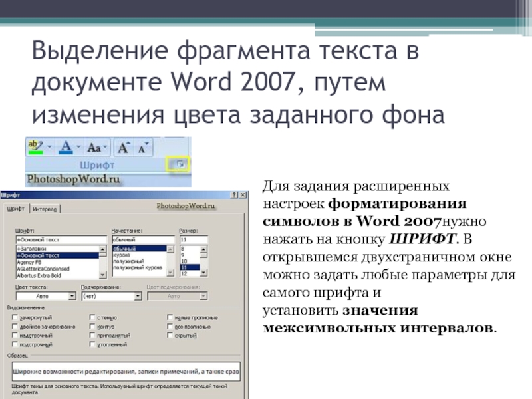Select +Основной текст in the font list
Screen dimensions: 532x399
click(x=57, y=255)
